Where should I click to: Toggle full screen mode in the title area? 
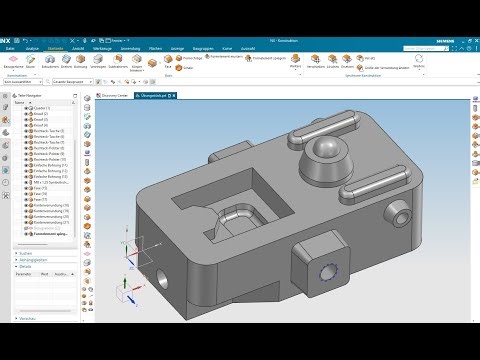454,49
